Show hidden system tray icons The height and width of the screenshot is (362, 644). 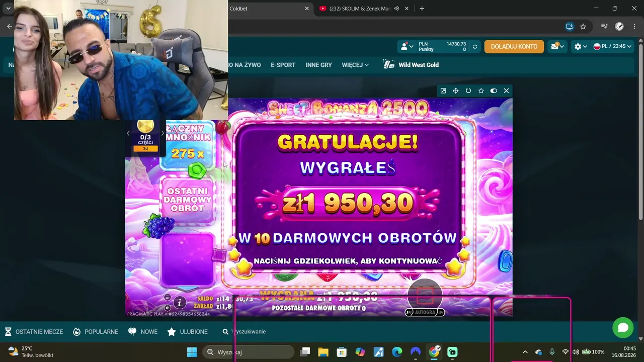click(525, 352)
